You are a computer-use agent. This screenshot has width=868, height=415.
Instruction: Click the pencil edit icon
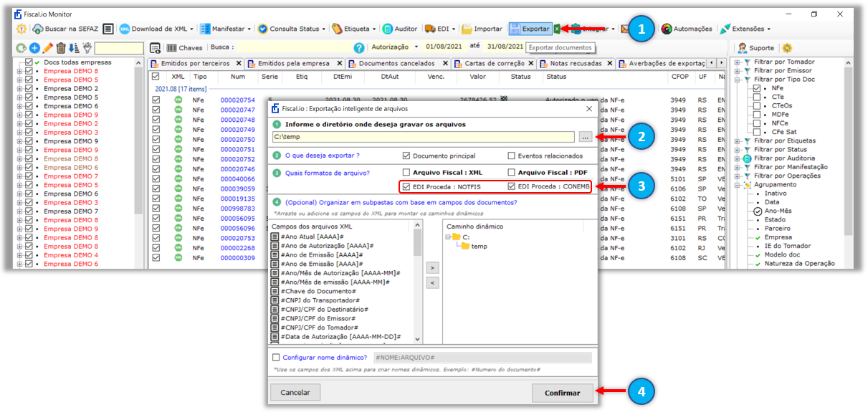[x=47, y=48]
